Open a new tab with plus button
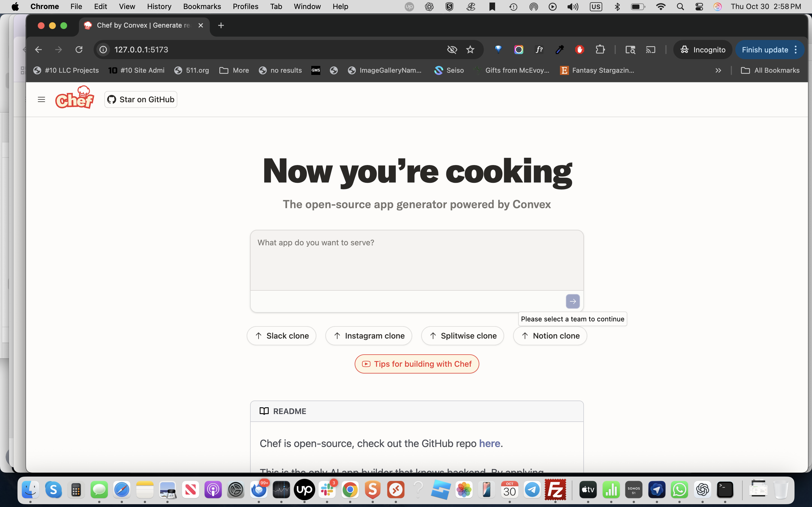812x507 pixels. click(x=221, y=25)
